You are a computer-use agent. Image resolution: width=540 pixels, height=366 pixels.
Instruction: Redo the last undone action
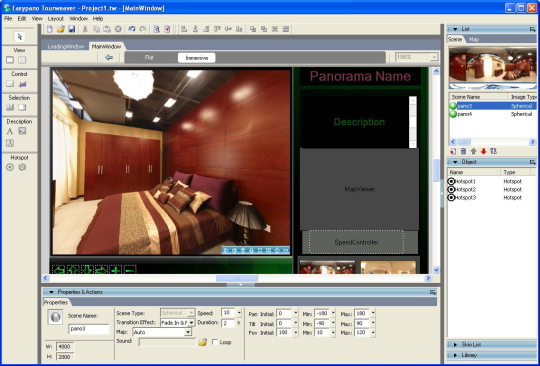pos(143,29)
